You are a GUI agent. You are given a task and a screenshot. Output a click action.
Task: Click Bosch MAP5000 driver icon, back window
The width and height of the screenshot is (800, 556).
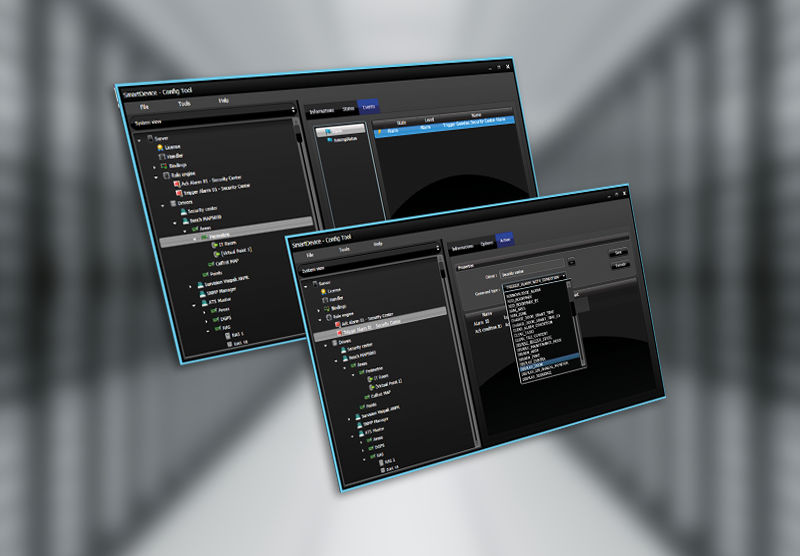[185, 221]
